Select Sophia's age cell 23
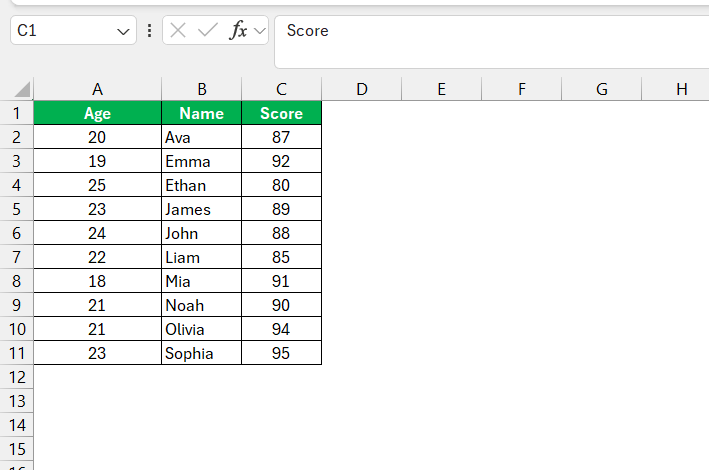 click(x=97, y=353)
